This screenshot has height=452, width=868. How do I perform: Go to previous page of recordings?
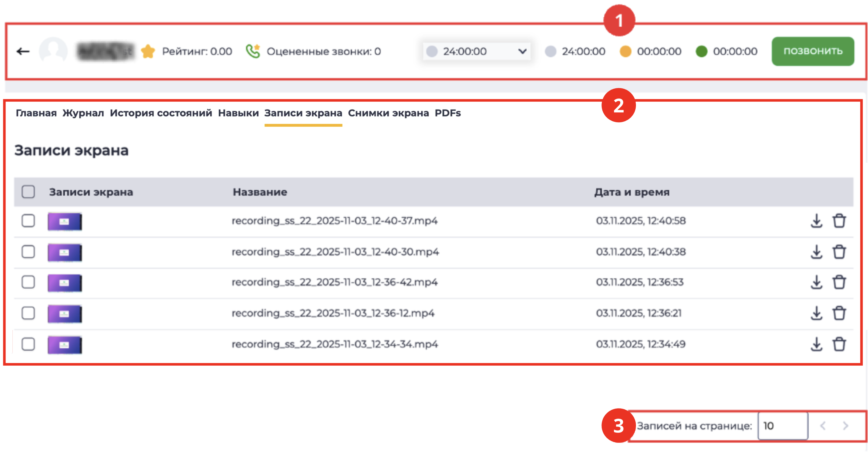click(823, 426)
